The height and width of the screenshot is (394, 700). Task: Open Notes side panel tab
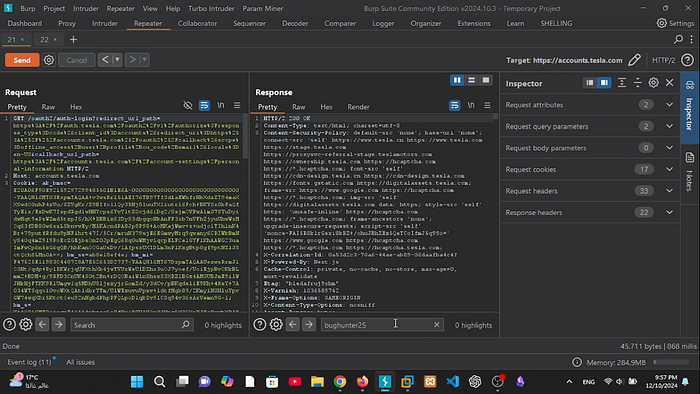tap(690, 172)
